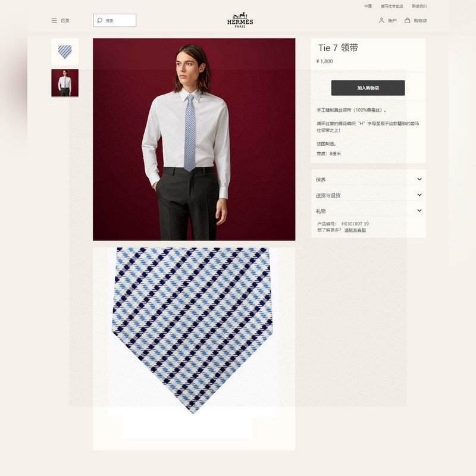Open the main model product image
Screen dimensions: 476x476
tap(194, 139)
